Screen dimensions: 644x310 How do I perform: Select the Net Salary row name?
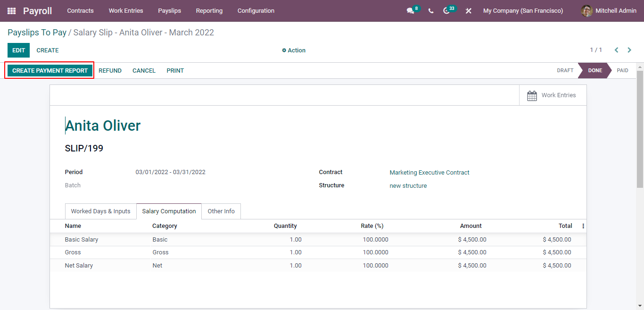(79, 266)
